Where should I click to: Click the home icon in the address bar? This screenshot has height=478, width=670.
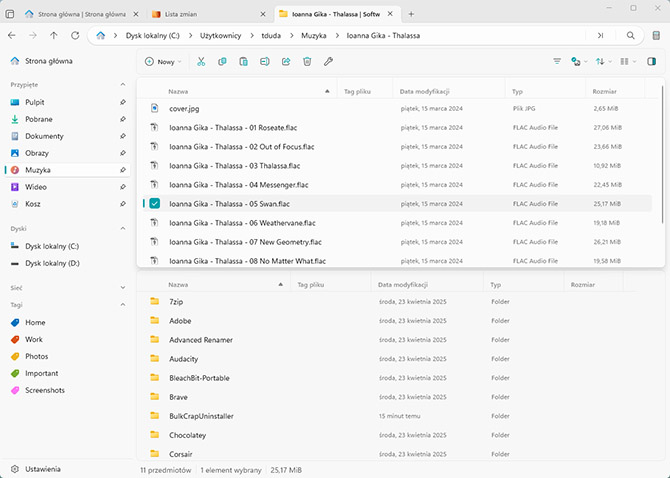click(x=100, y=35)
